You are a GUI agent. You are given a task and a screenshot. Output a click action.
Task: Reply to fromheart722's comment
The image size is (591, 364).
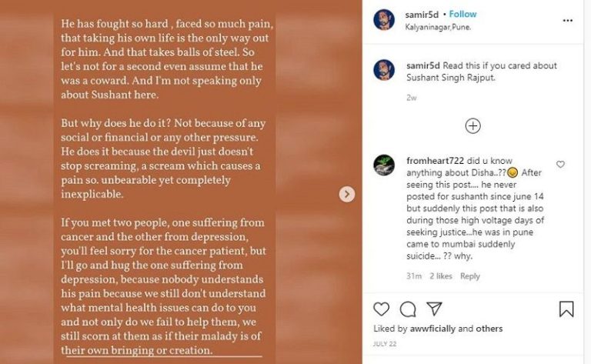click(469, 276)
